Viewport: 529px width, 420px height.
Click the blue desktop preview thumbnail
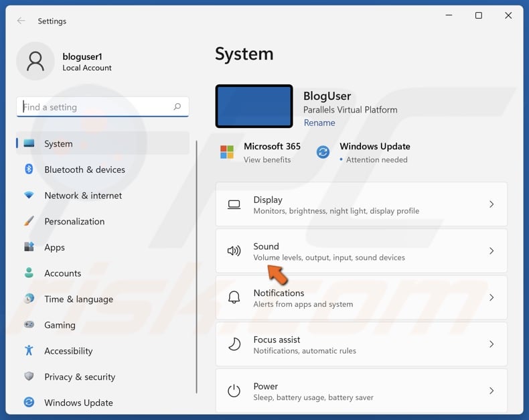point(254,107)
